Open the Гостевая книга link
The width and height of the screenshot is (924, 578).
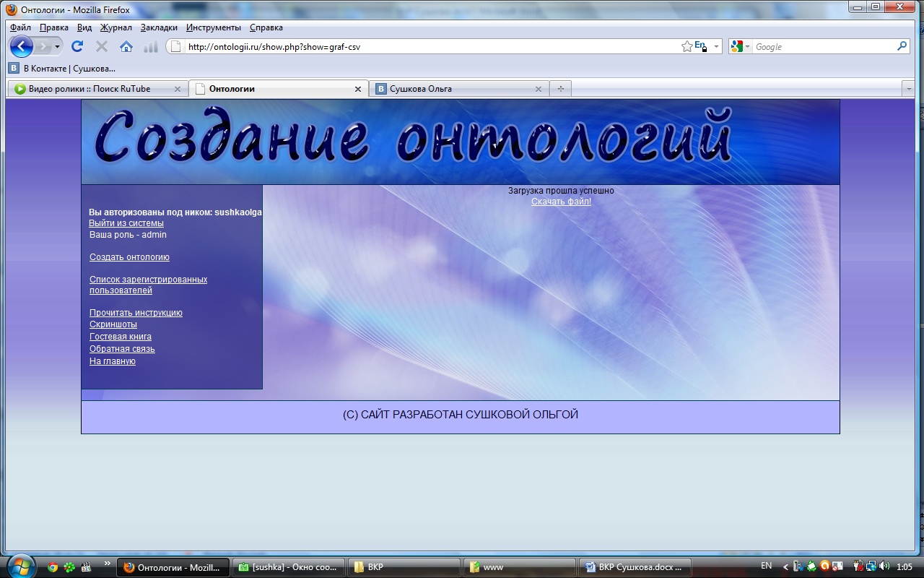tap(121, 337)
